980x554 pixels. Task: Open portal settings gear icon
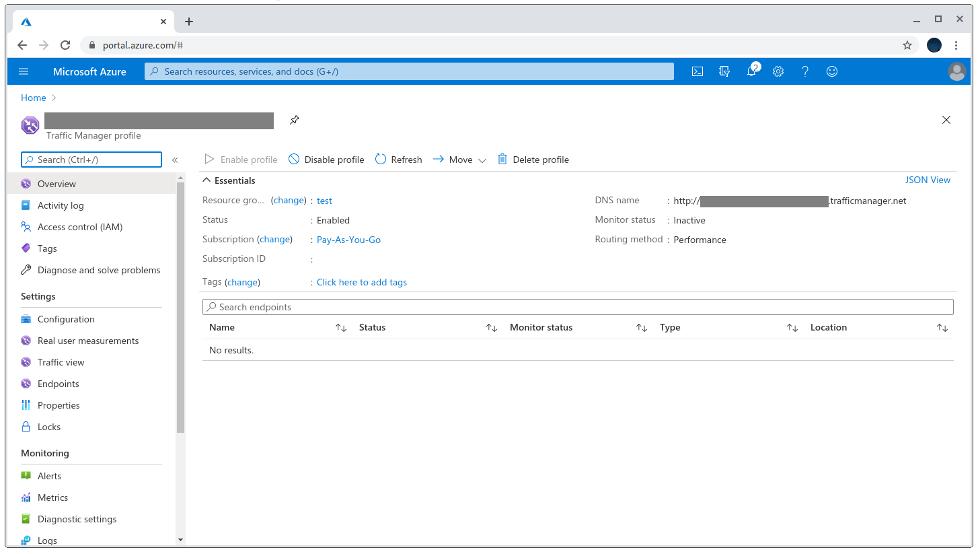(x=778, y=71)
